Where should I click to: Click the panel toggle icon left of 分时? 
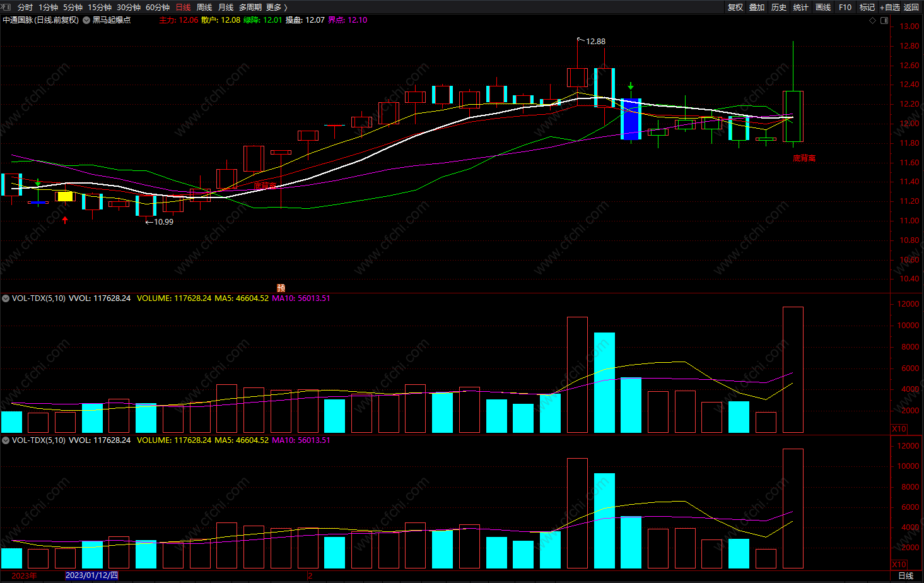(x=6, y=7)
